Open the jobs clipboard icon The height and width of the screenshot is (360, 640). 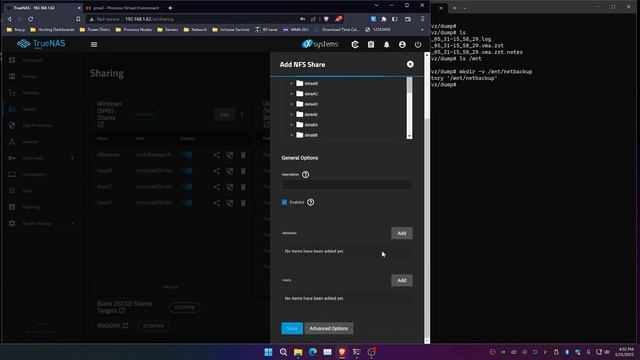(x=371, y=44)
